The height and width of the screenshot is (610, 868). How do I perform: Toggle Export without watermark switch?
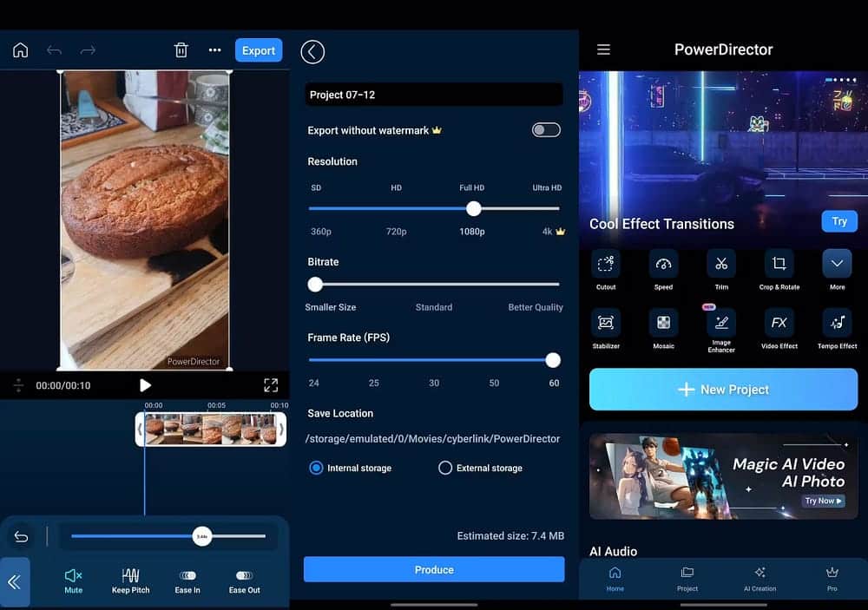546,130
